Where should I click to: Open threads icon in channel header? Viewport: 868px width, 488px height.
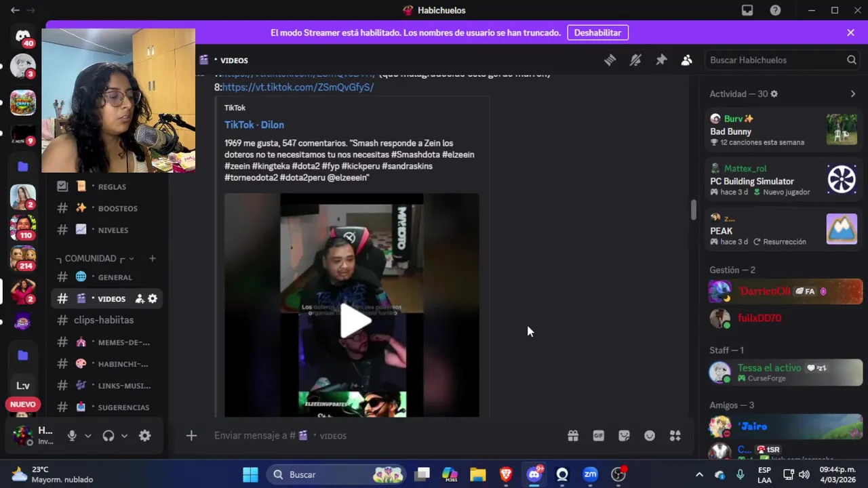[x=610, y=60]
